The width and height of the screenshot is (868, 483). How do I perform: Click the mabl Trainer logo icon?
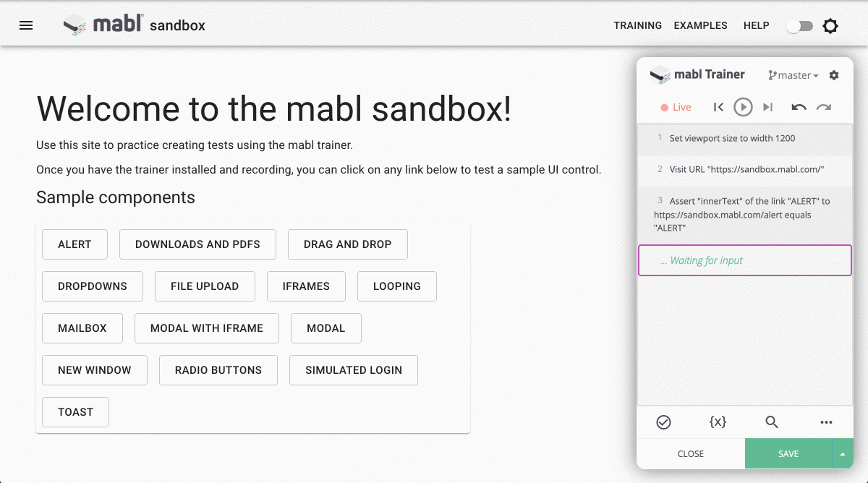tap(660, 75)
